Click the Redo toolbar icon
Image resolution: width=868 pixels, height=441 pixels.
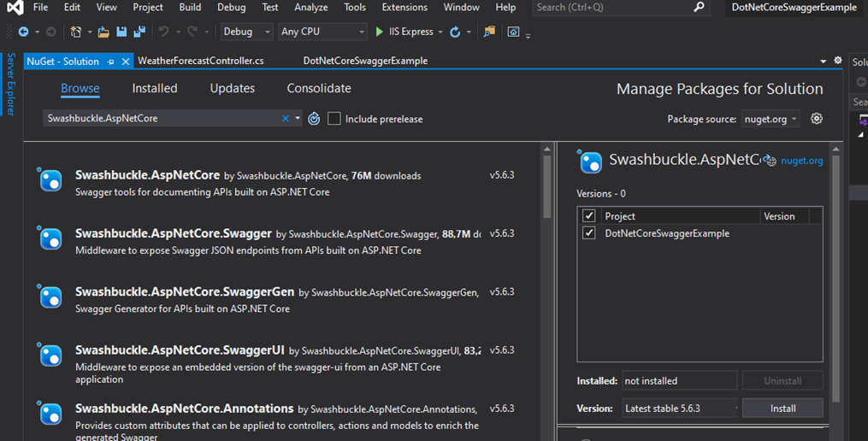pos(192,32)
